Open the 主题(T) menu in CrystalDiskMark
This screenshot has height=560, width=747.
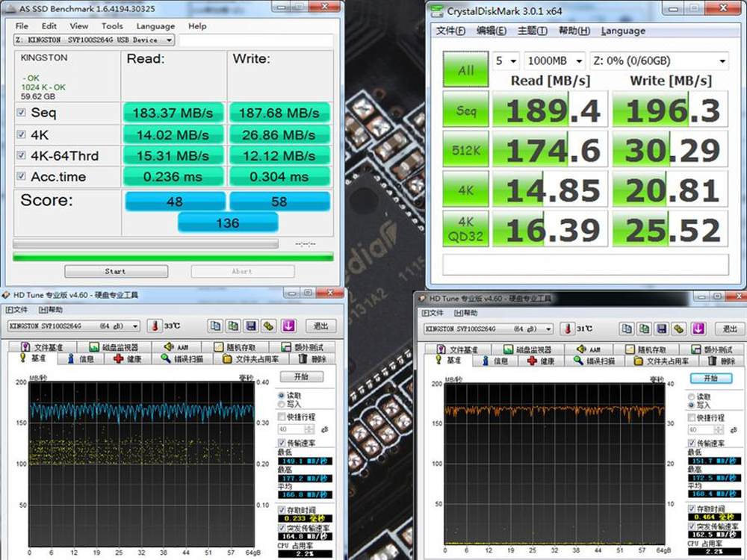click(x=532, y=31)
